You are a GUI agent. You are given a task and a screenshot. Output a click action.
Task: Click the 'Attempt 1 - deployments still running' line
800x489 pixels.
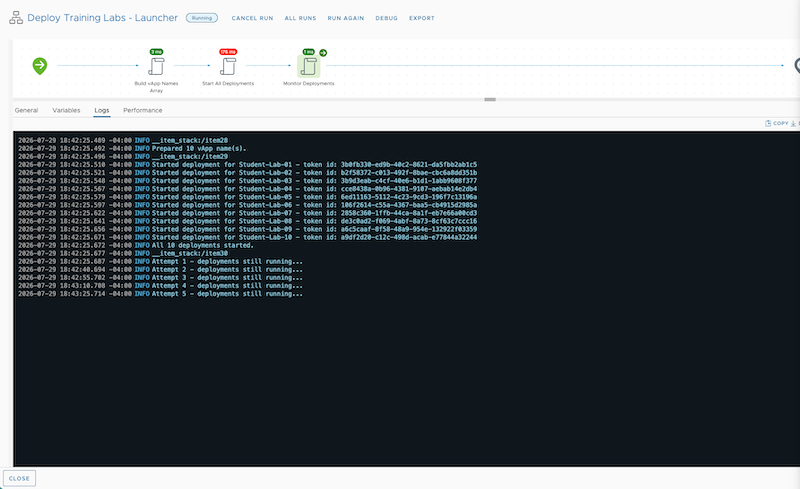click(160, 261)
